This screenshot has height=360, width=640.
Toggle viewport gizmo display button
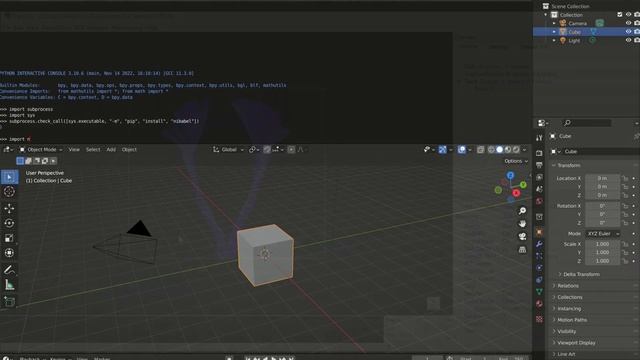(x=442, y=150)
